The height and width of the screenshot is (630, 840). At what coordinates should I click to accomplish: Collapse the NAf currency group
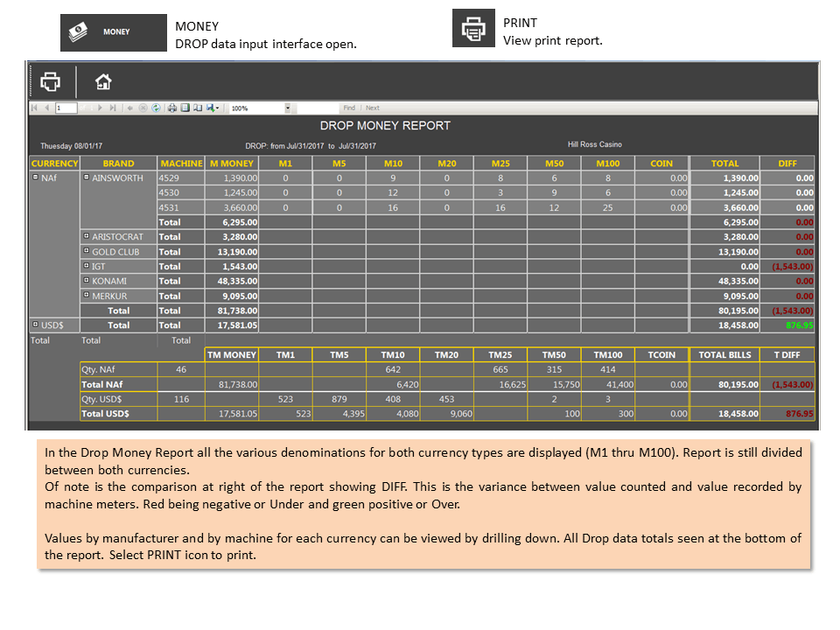click(x=35, y=177)
